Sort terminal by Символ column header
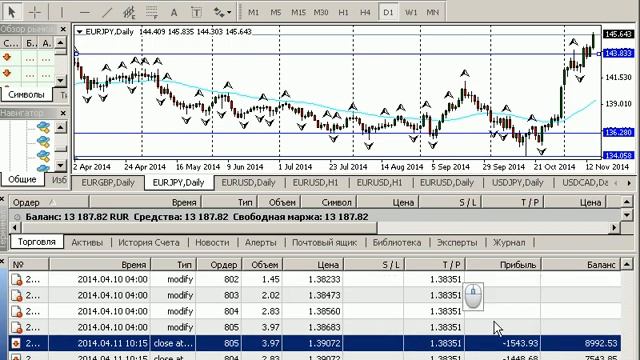Viewport: 640px width, 360px height. 329,202
